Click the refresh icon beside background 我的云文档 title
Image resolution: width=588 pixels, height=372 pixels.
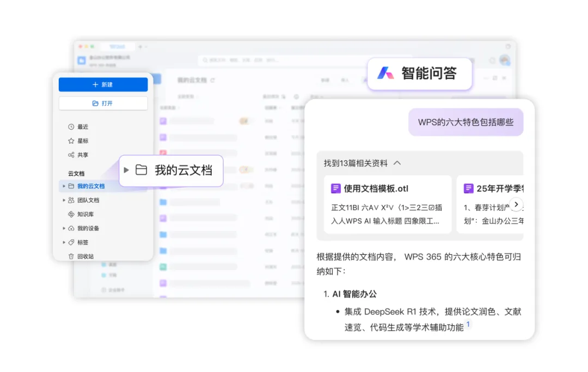(213, 80)
